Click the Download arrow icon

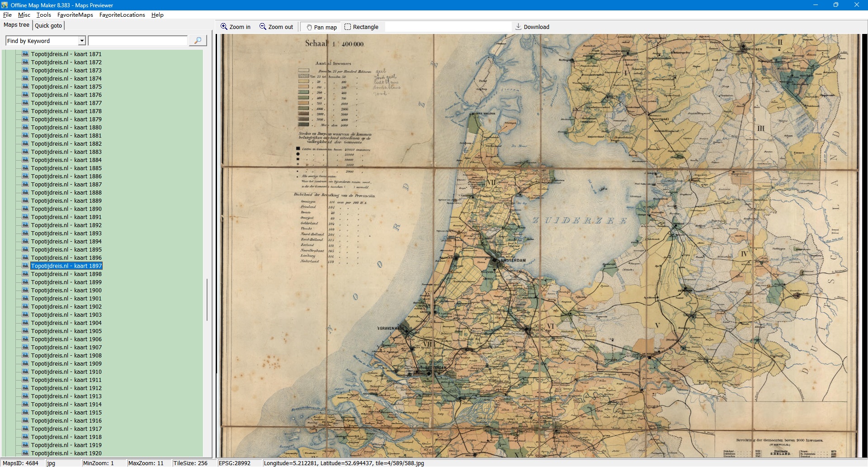coord(519,27)
